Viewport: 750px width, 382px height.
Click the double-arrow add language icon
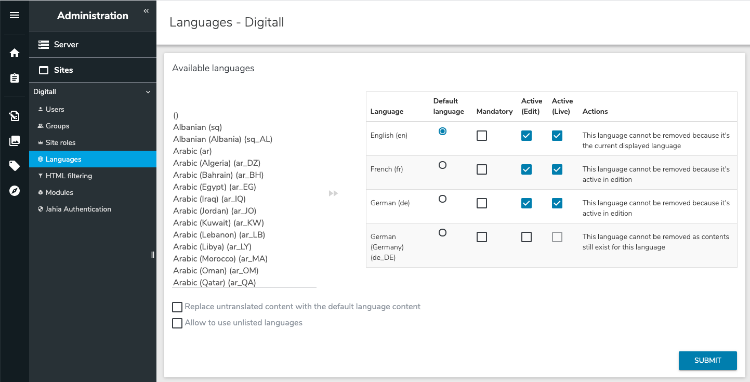tap(333, 193)
